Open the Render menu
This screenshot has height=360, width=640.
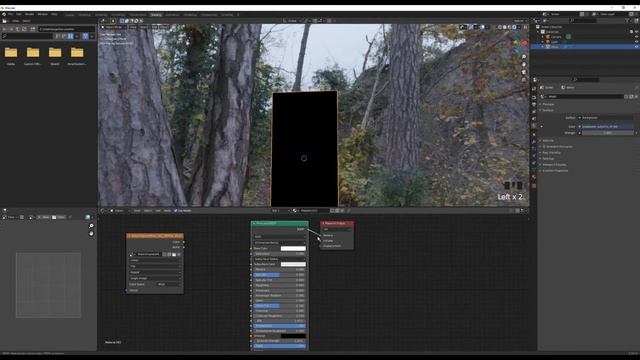click(30, 14)
